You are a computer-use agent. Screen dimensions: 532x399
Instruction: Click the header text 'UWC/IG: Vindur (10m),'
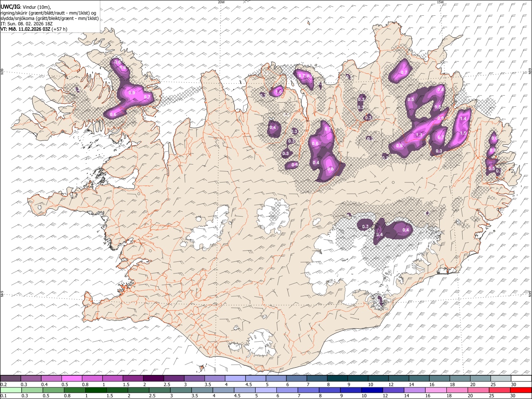point(26,7)
